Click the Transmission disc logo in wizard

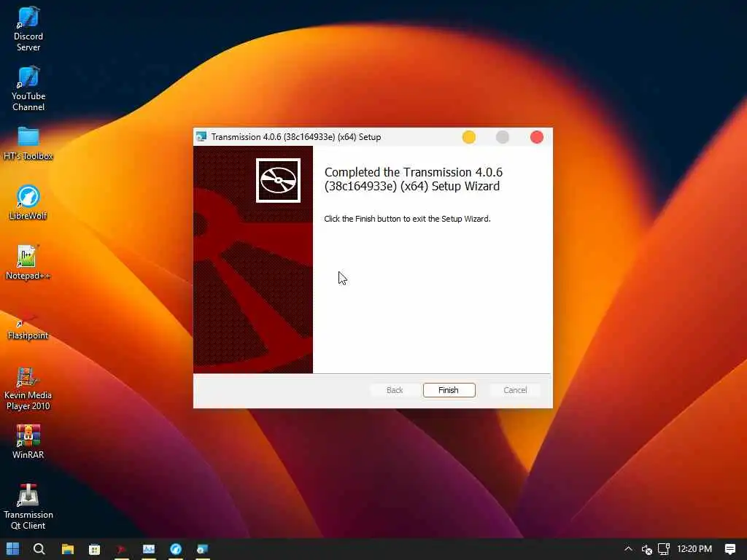point(278,181)
